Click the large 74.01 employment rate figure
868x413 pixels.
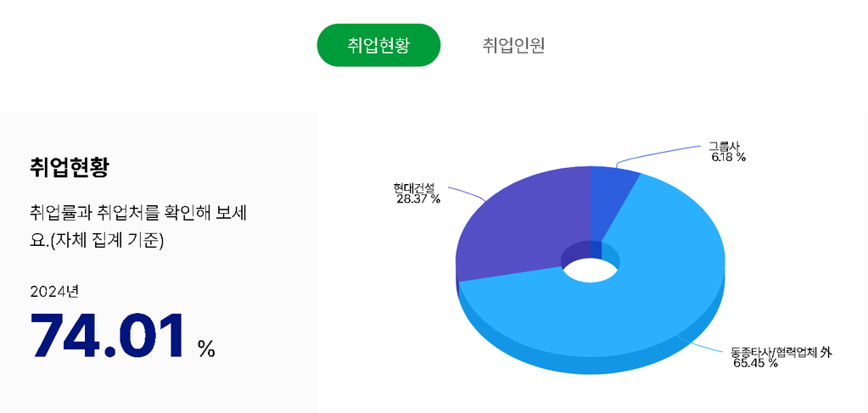click(x=108, y=338)
